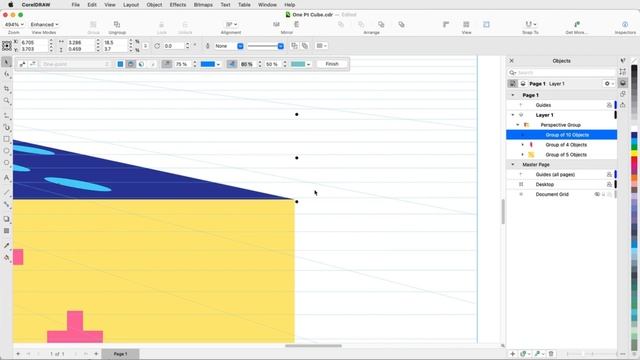Open the Object menu
This screenshot has width=640, height=360.
154,5
